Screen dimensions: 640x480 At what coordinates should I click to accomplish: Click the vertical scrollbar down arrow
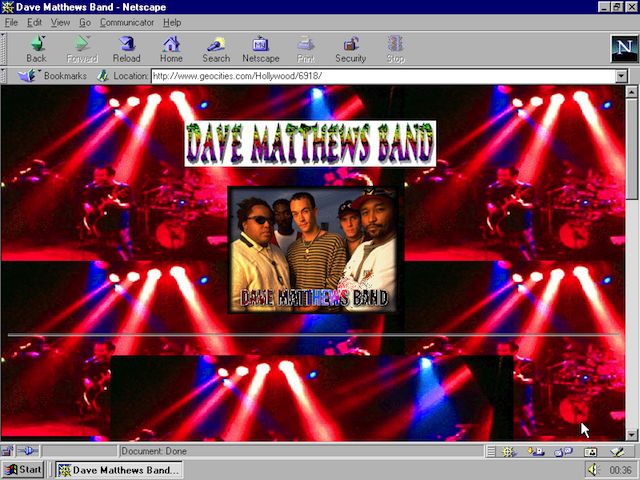pyautogui.click(x=631, y=435)
